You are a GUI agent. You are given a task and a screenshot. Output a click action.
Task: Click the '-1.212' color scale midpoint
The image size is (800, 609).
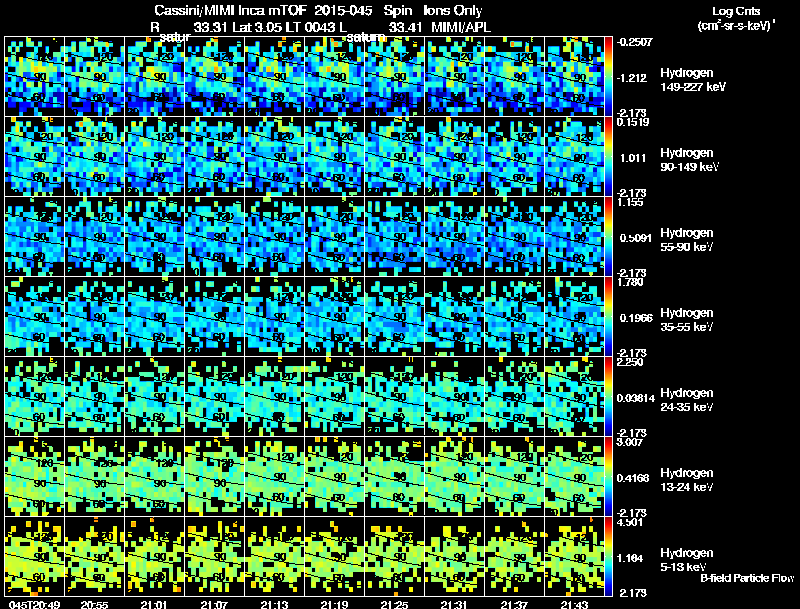tap(632, 78)
